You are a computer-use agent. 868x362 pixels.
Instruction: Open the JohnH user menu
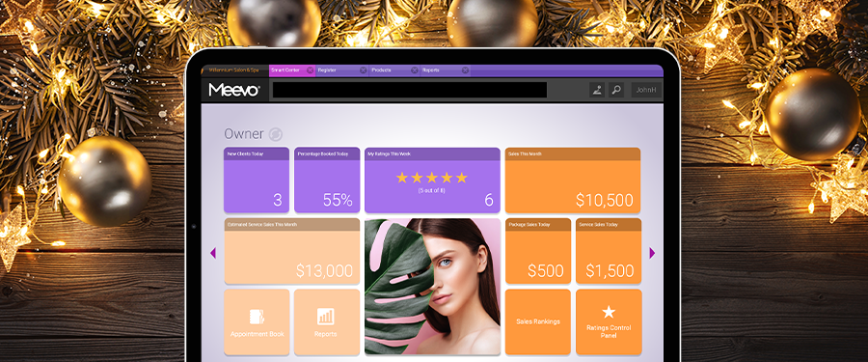coord(646,90)
